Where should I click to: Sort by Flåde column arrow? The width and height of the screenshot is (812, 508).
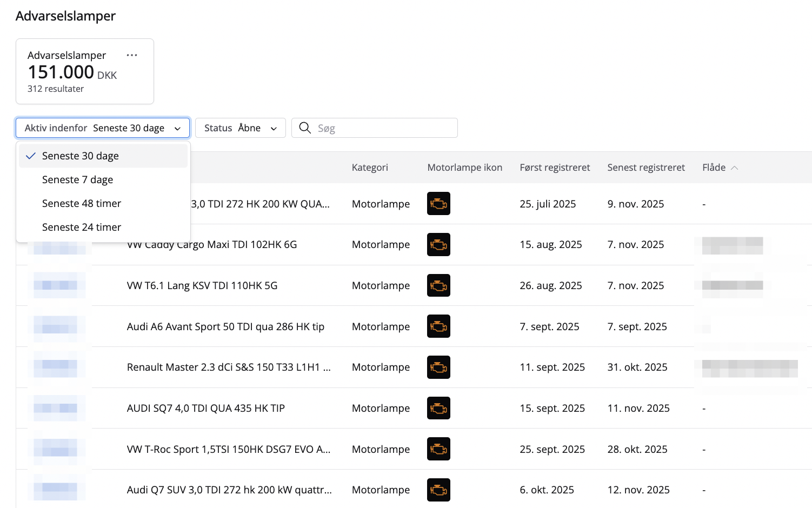pos(734,168)
